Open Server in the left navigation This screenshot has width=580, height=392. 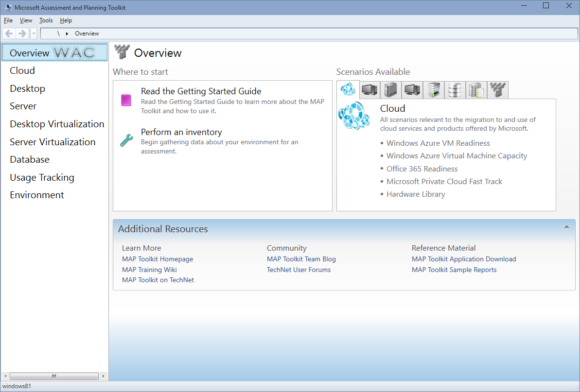[x=23, y=106]
